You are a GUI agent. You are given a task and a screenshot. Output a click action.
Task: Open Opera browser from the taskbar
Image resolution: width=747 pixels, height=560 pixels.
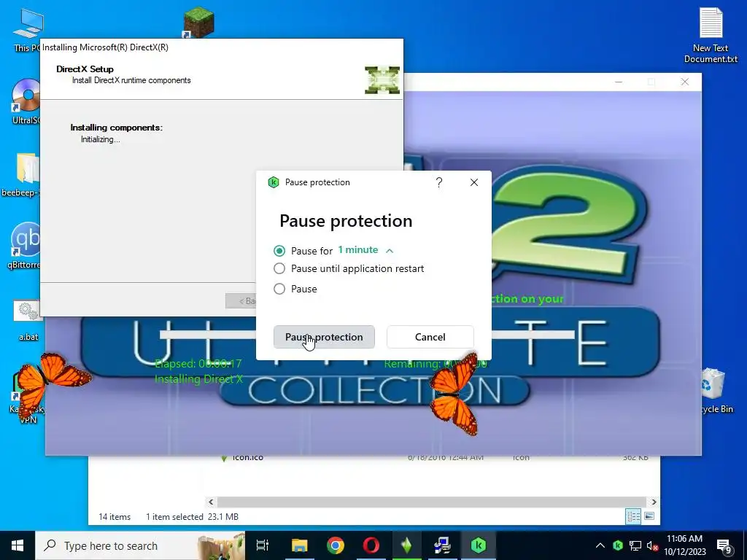[371, 545]
